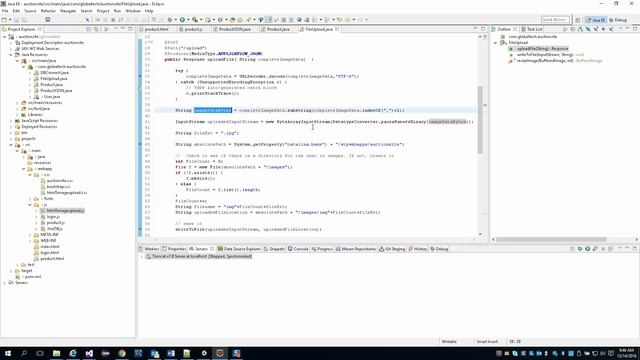
Task: Click the New file toolbar icon
Action: point(4,20)
